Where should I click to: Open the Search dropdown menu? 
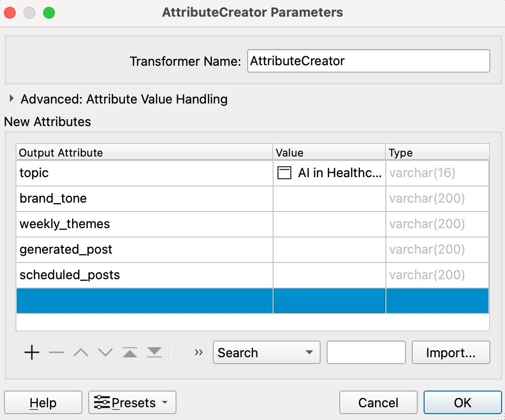(266, 352)
